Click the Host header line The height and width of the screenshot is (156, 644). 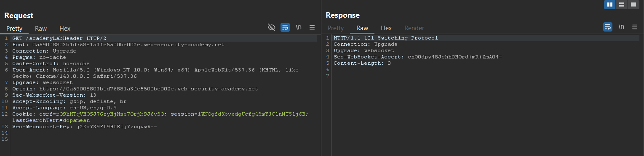point(118,44)
